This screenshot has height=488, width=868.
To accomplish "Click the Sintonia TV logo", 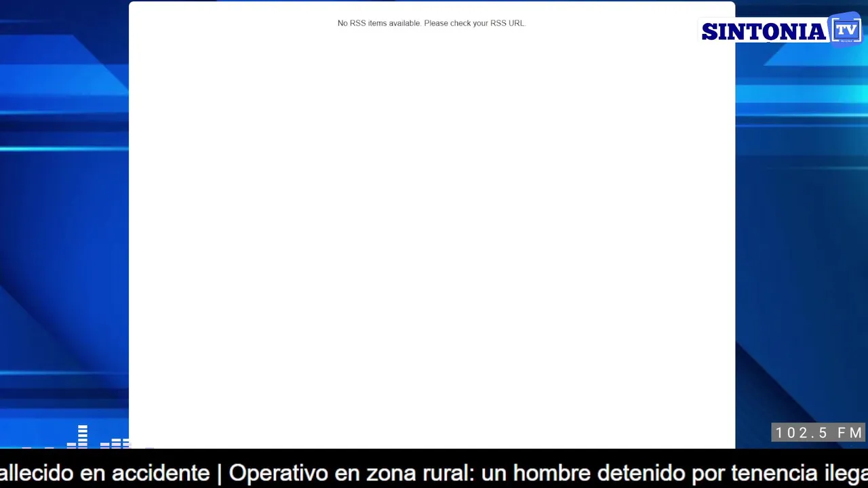I will [781, 29].
